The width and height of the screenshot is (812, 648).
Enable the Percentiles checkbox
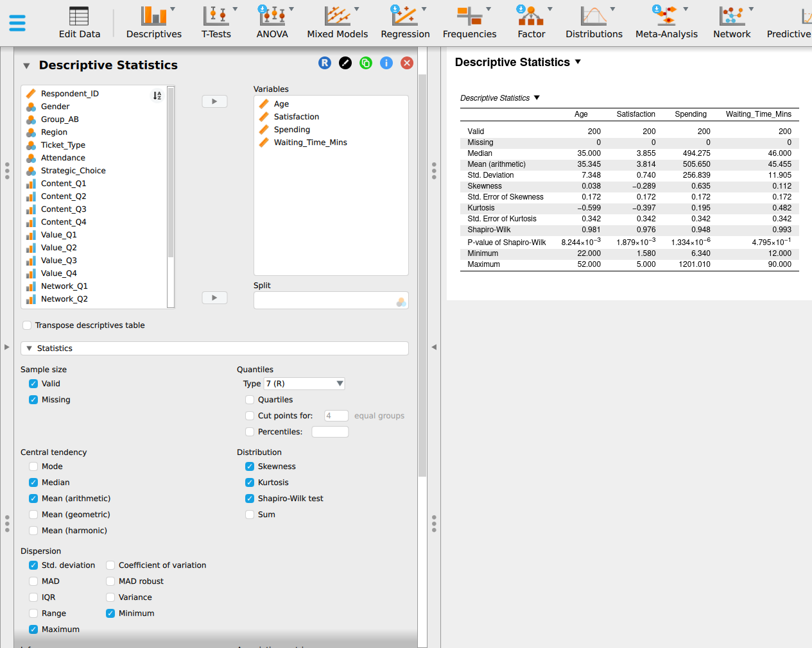(250, 432)
